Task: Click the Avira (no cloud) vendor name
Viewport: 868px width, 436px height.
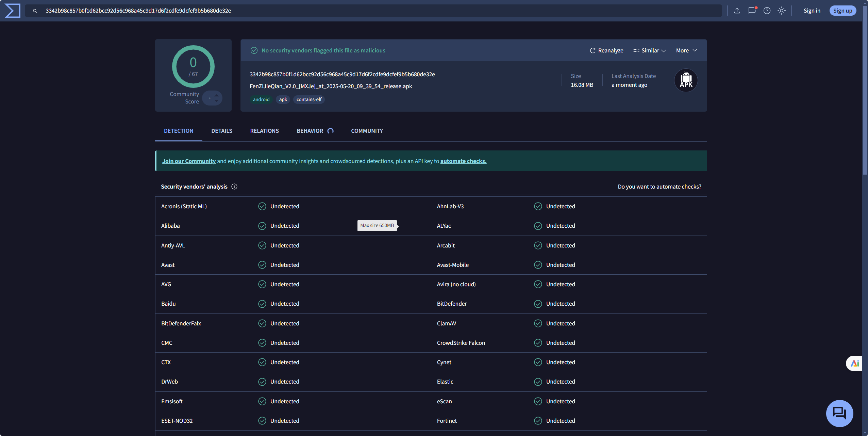Action: (x=456, y=284)
